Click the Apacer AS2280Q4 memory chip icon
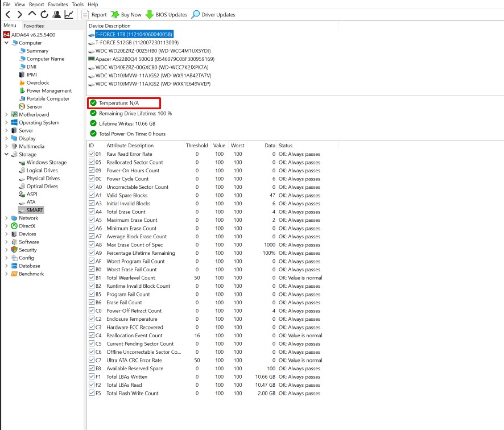504x430 pixels. pos(91,59)
